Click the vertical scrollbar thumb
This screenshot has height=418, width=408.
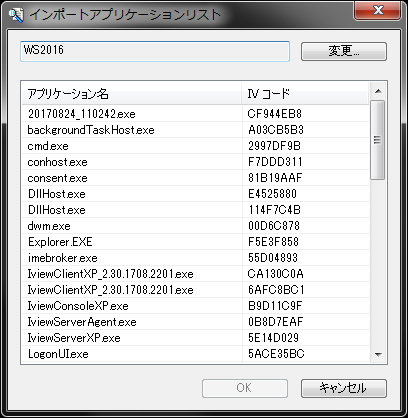pos(378,140)
